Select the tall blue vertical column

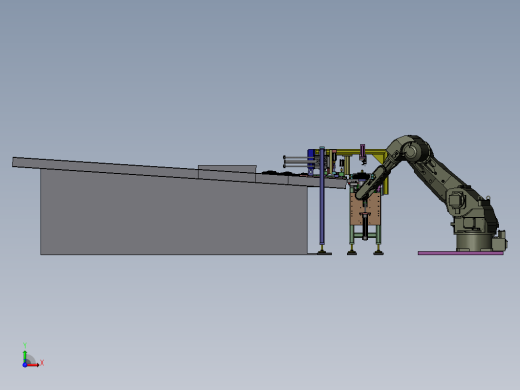tap(322, 197)
